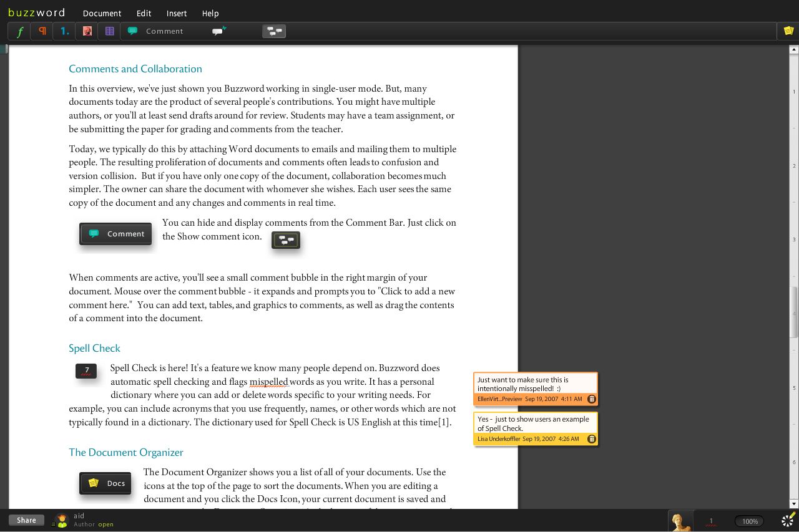Click the Docs button image in document

click(105, 483)
